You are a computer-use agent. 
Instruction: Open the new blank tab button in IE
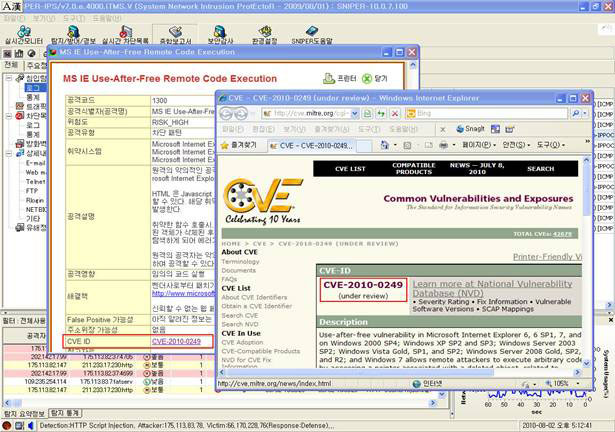point(364,146)
